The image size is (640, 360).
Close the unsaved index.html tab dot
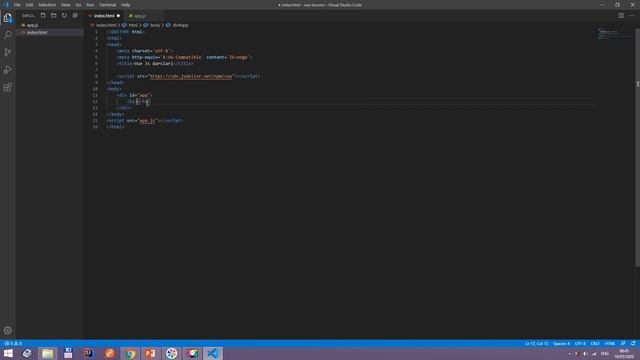[x=118, y=16]
